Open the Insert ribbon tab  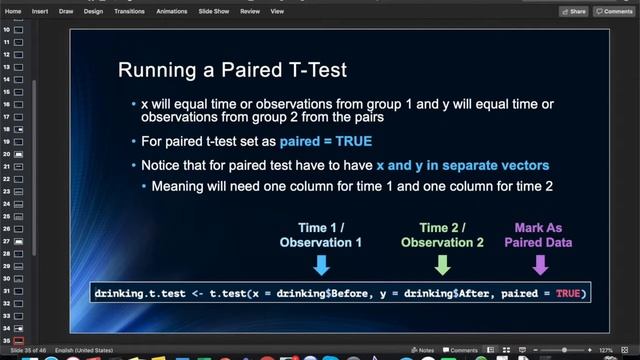(40, 11)
